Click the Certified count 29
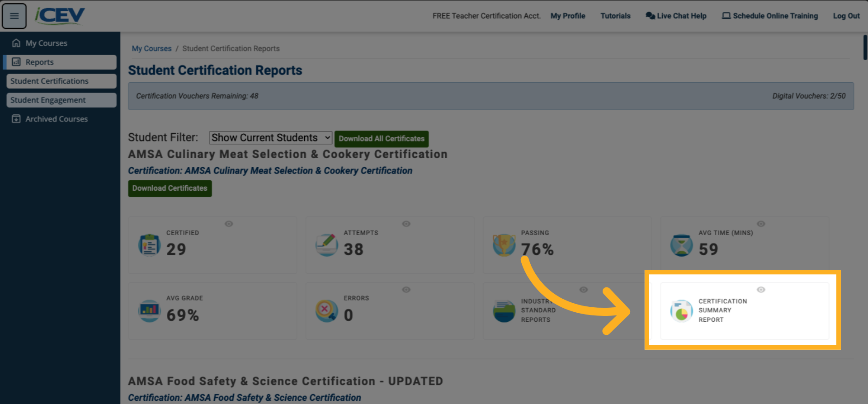The width and height of the screenshot is (868, 404). 176,249
